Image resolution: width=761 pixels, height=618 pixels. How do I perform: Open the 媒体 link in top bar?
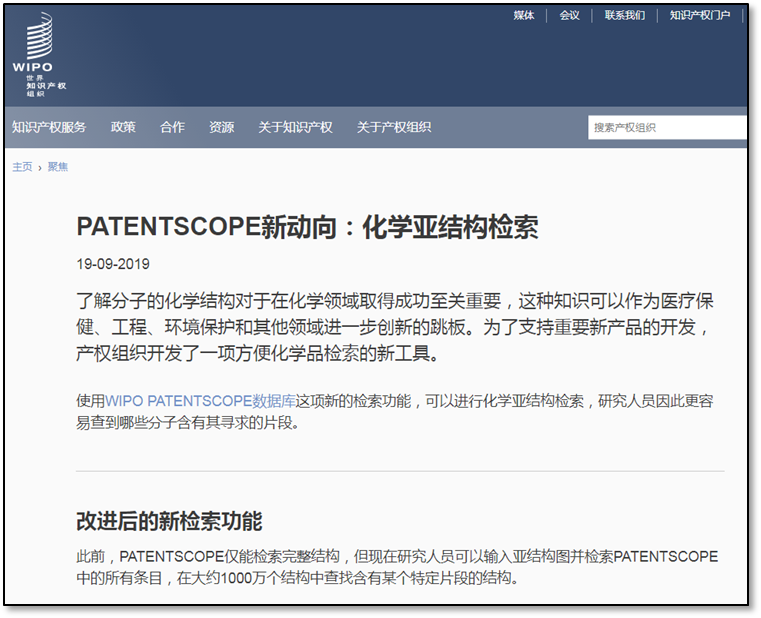(x=524, y=16)
